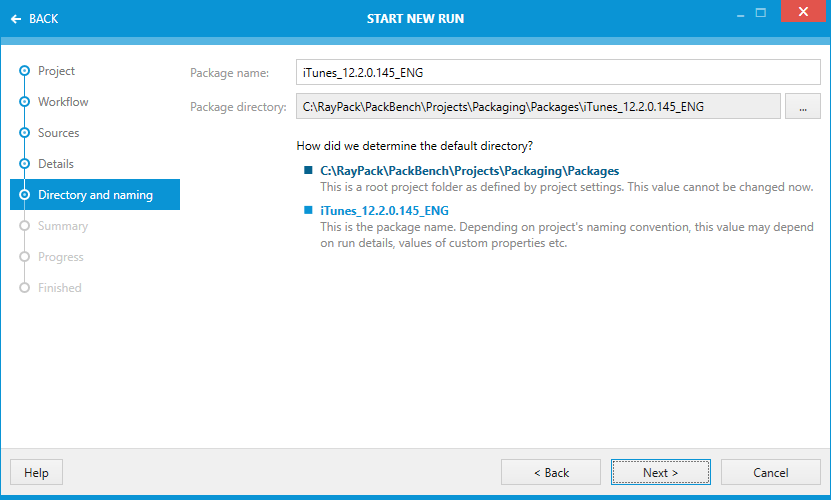Cancel the new run wizard
This screenshot has width=831, height=500.
770,472
